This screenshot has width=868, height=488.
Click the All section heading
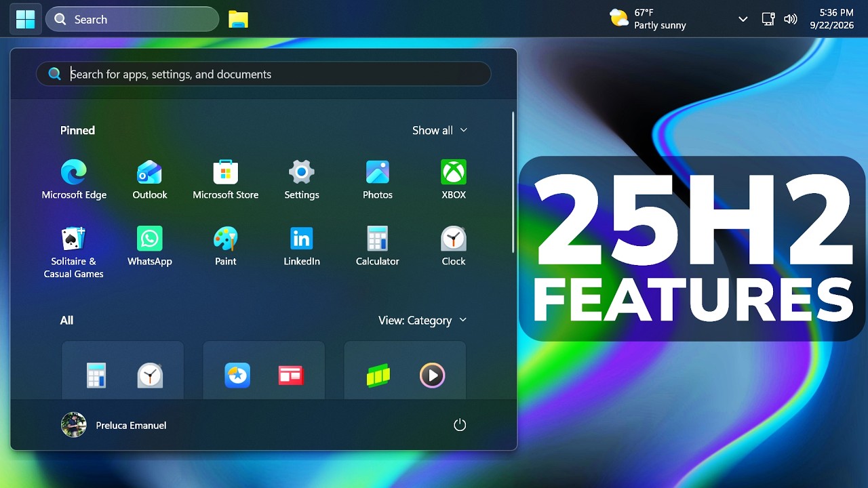point(66,320)
